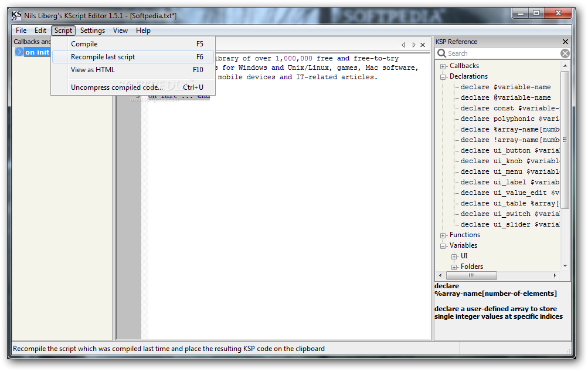The image size is (588, 371).
Task: Click the reference tree scroll down arrow
Action: tap(565, 266)
